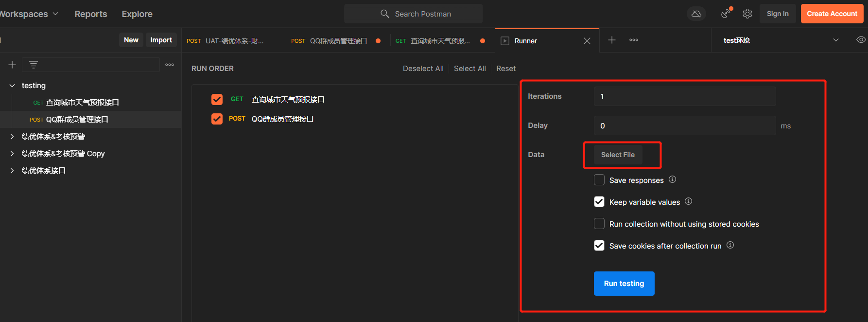Click info icon beside Save cookies after collection run
This screenshot has height=322, width=868.
click(x=730, y=245)
